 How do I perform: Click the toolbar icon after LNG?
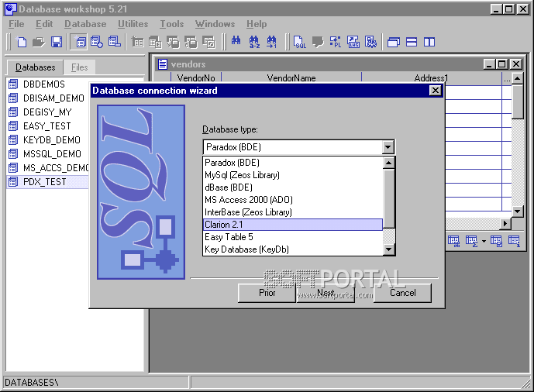point(371,42)
